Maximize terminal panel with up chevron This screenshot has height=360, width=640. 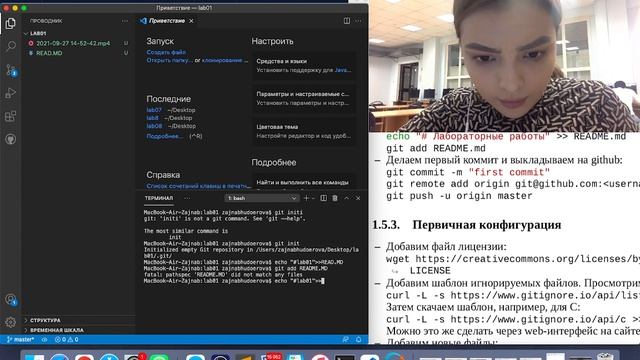pyautogui.click(x=347, y=198)
